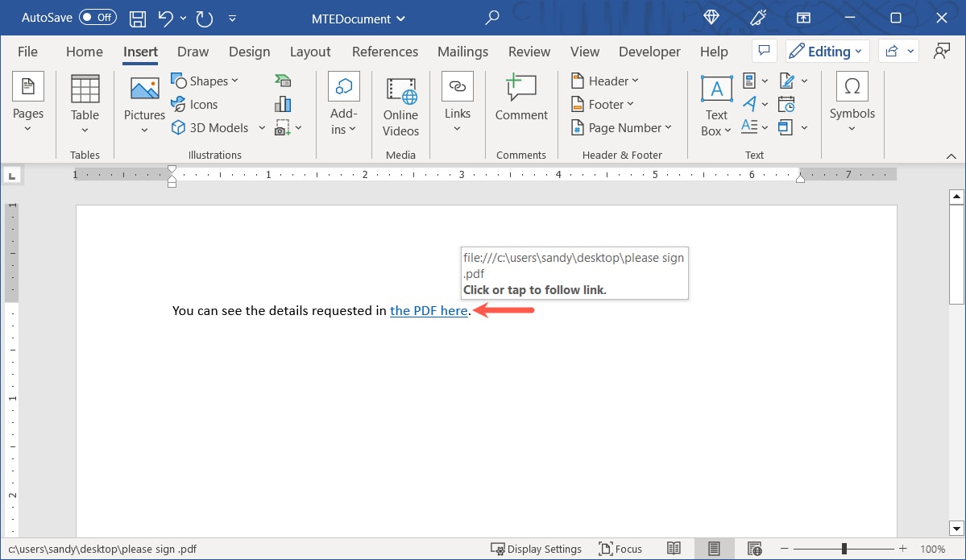Click the SmartArt icon
This screenshot has width=966, height=560.
[x=283, y=81]
